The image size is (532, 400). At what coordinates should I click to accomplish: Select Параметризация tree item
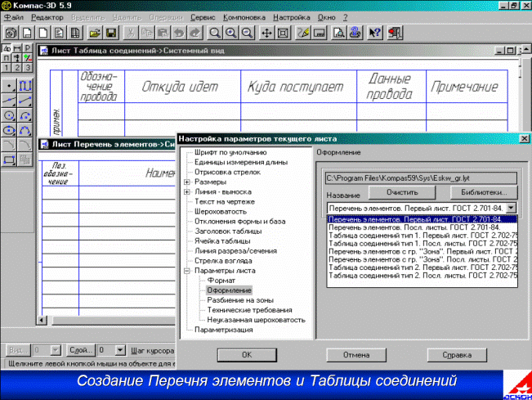point(224,330)
